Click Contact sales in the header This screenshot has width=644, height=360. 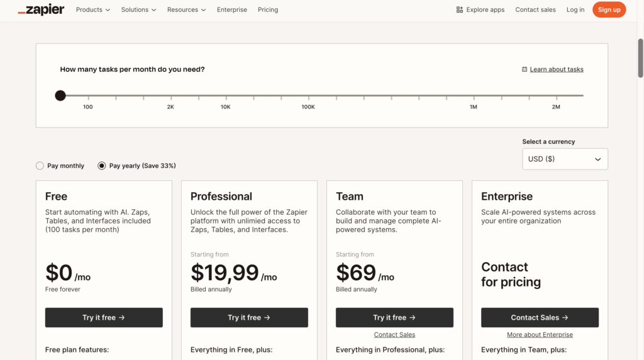coord(535,10)
